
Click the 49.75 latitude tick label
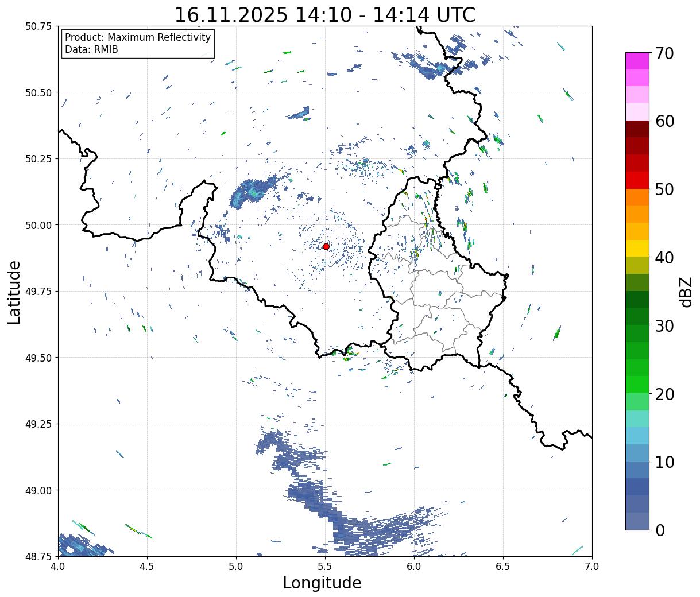(38, 292)
